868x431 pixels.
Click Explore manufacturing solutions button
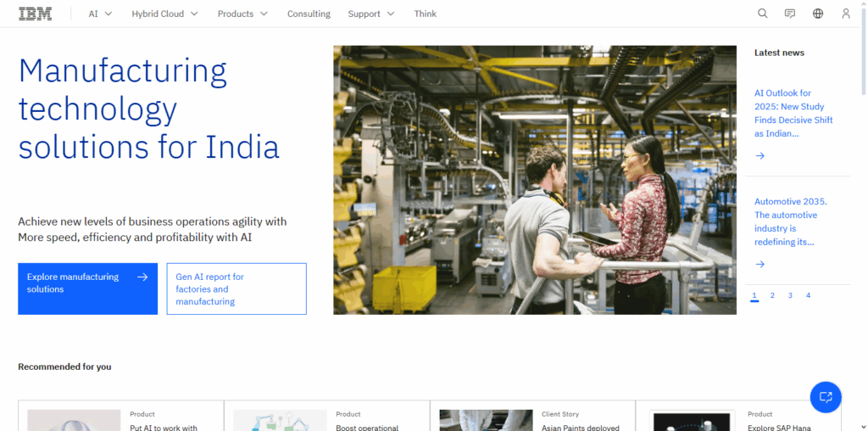point(87,288)
